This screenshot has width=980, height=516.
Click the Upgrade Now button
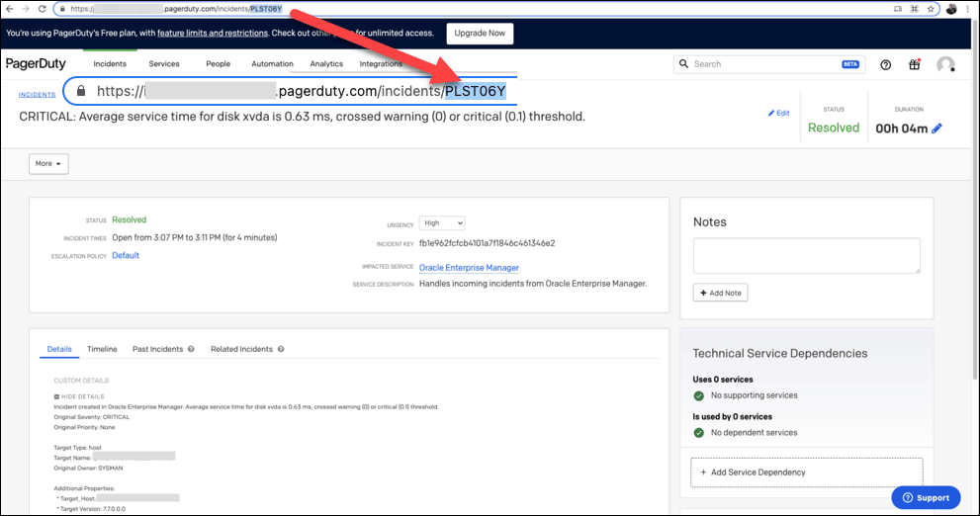(x=480, y=33)
